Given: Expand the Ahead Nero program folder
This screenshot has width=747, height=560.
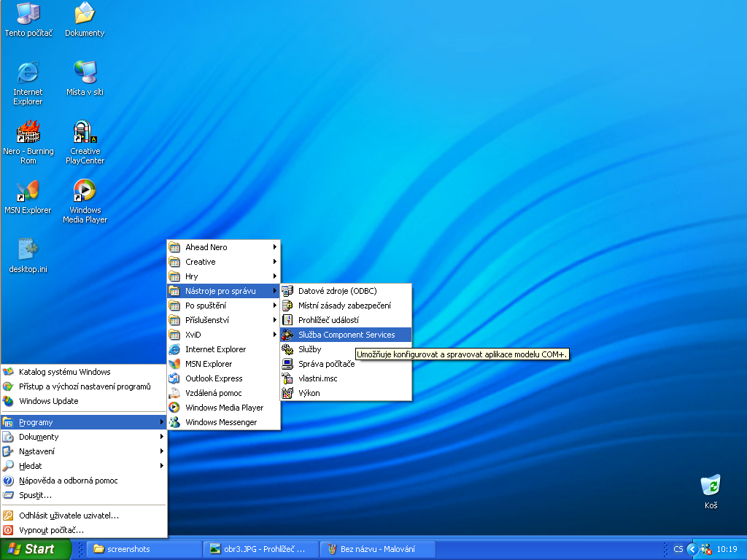Looking at the screenshot, I should point(223,247).
